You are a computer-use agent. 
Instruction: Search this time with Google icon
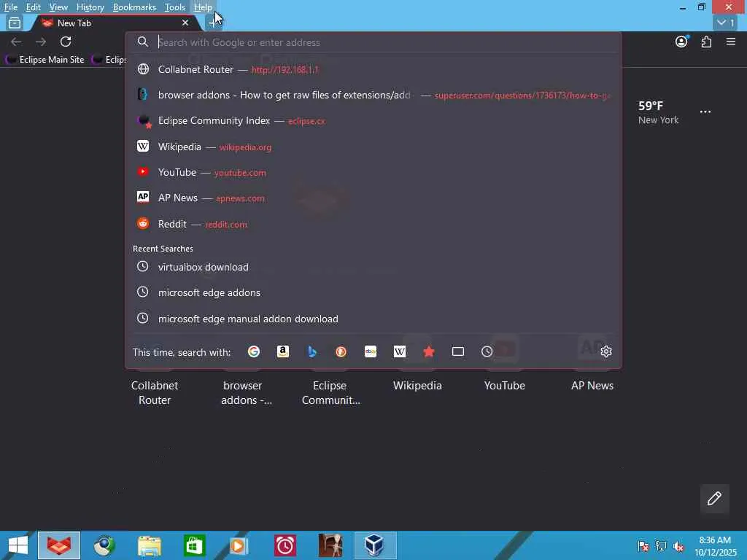(x=253, y=352)
